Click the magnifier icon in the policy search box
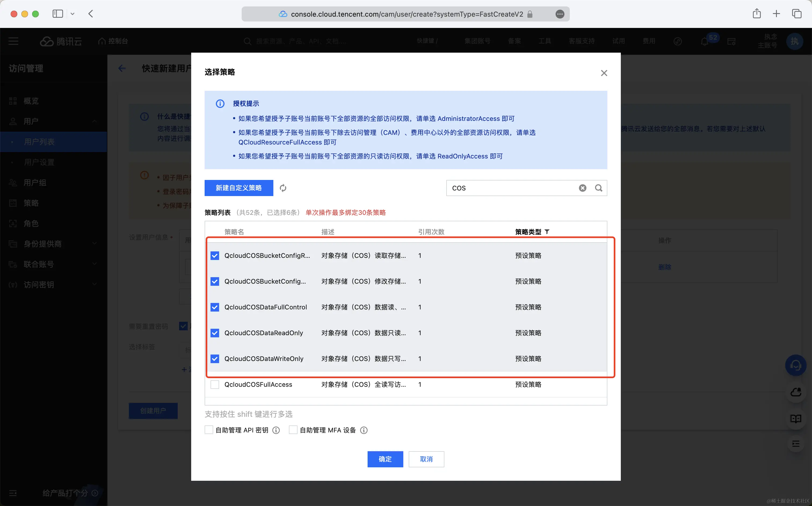The width and height of the screenshot is (812, 506). coord(599,188)
